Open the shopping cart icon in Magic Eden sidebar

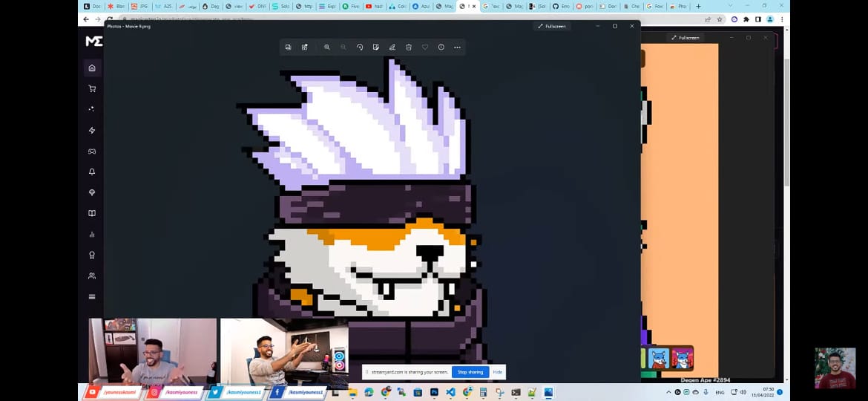[x=92, y=88]
